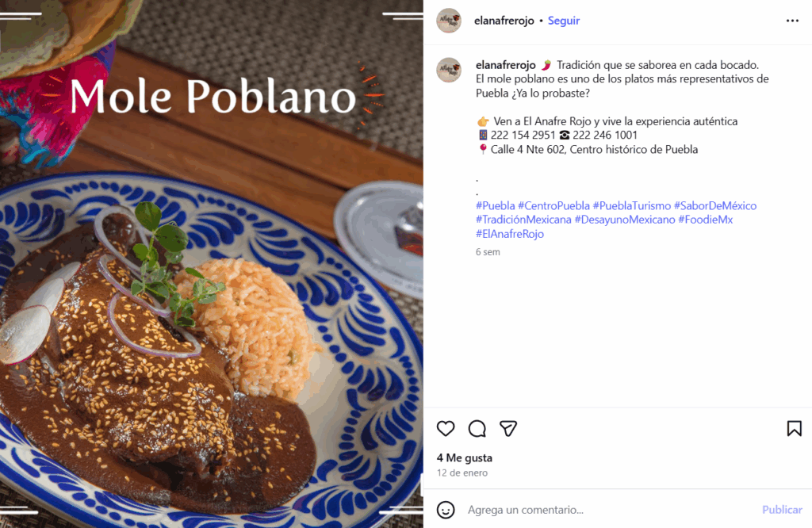The height and width of the screenshot is (528, 812).
Task: Open the #Puebla hashtag
Action: [495, 205]
